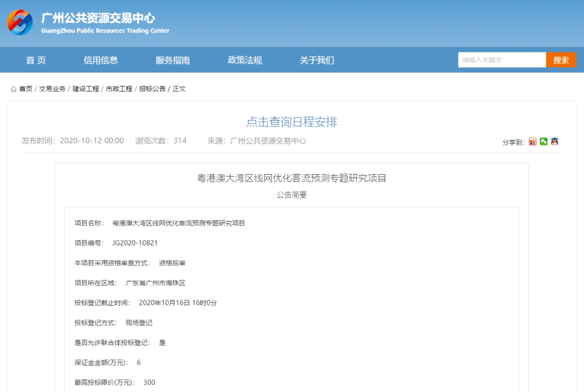Image resolution: width=584 pixels, height=392 pixels.
Task: Click the view count 314
Action: (180, 141)
